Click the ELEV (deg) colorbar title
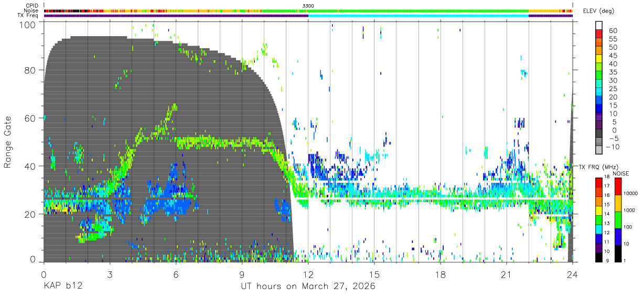 pos(598,11)
